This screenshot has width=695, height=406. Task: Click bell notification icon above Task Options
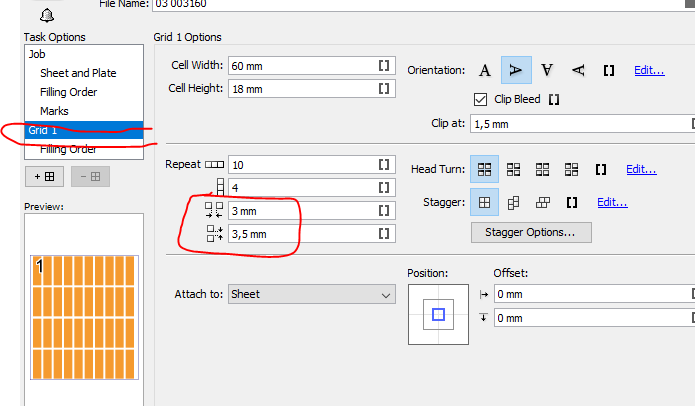pos(47,16)
